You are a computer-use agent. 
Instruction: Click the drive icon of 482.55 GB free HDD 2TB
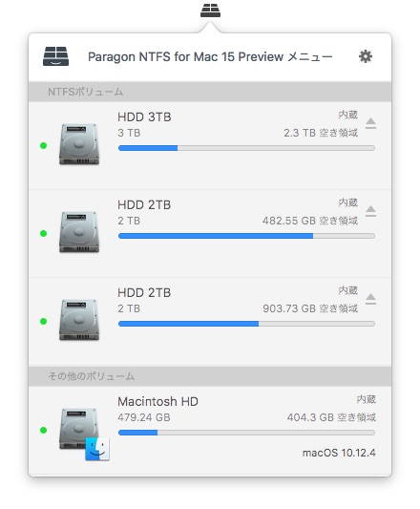click(79, 232)
